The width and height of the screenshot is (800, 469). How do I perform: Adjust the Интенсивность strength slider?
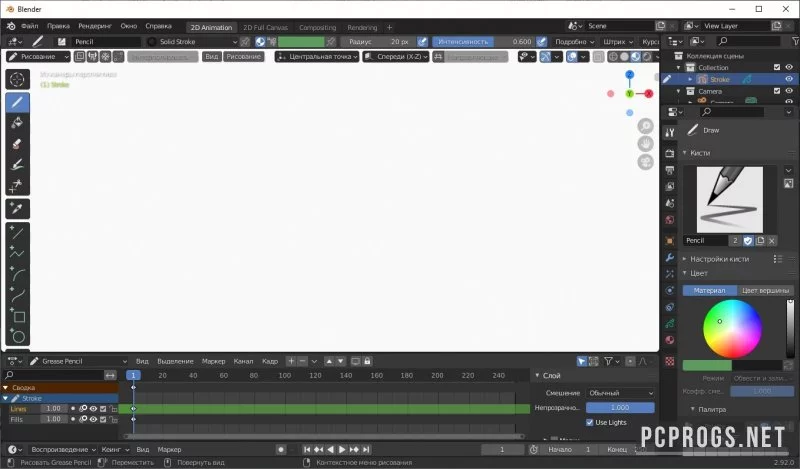click(x=483, y=42)
